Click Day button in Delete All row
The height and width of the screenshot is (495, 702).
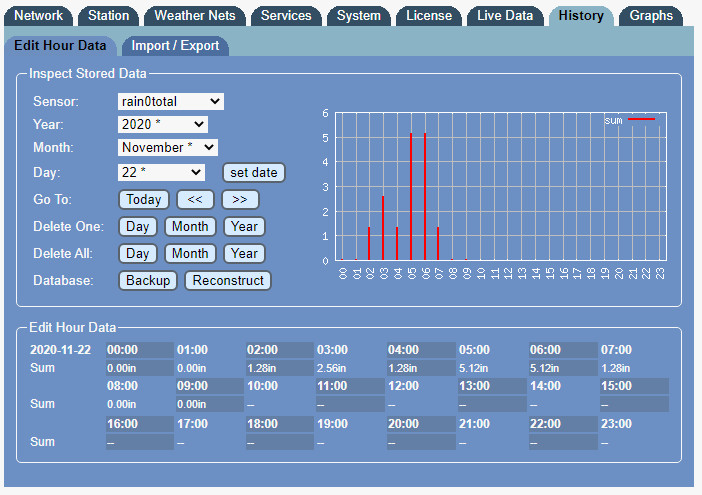click(137, 254)
